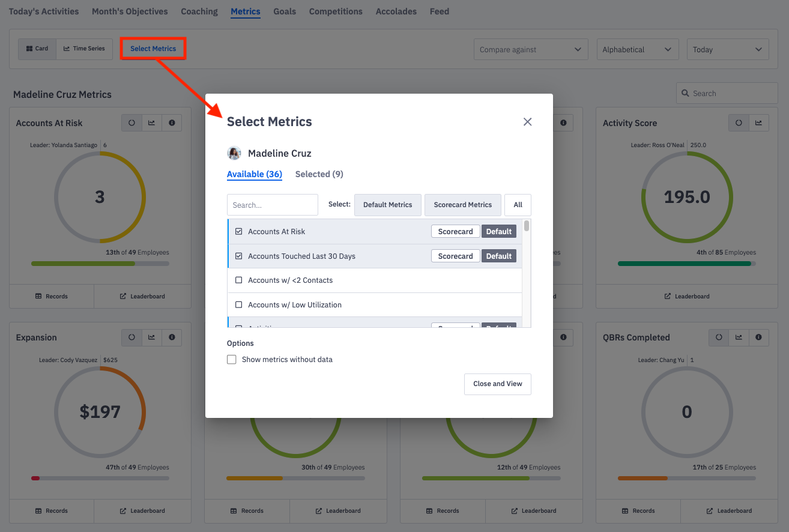Image resolution: width=789 pixels, height=532 pixels.
Task: Click the Scorecard Metrics select button
Action: click(x=462, y=205)
